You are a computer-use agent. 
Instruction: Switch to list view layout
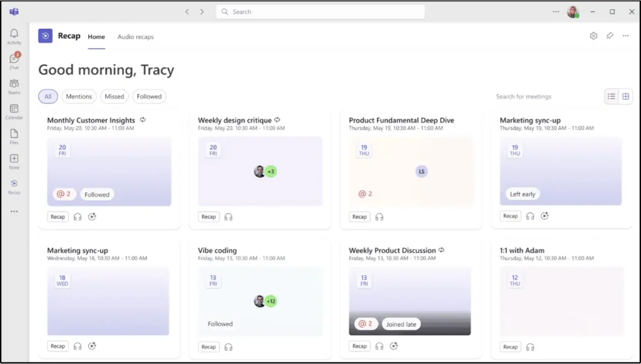(x=611, y=96)
